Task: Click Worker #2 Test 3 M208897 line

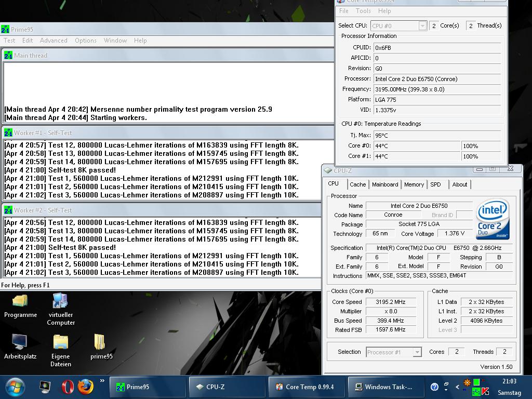Action: click(151, 272)
